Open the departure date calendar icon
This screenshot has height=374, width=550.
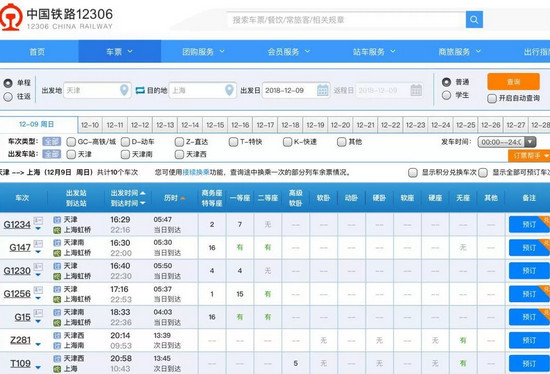point(322,90)
